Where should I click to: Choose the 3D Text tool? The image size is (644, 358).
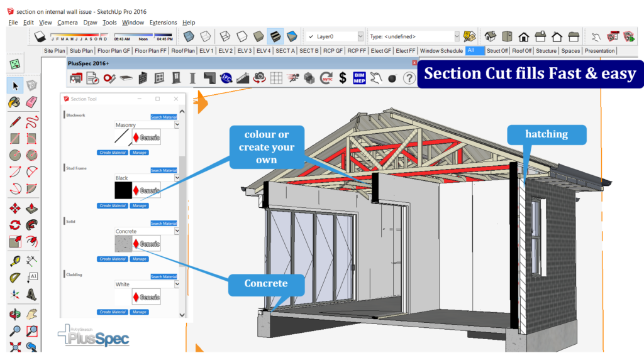point(31,295)
